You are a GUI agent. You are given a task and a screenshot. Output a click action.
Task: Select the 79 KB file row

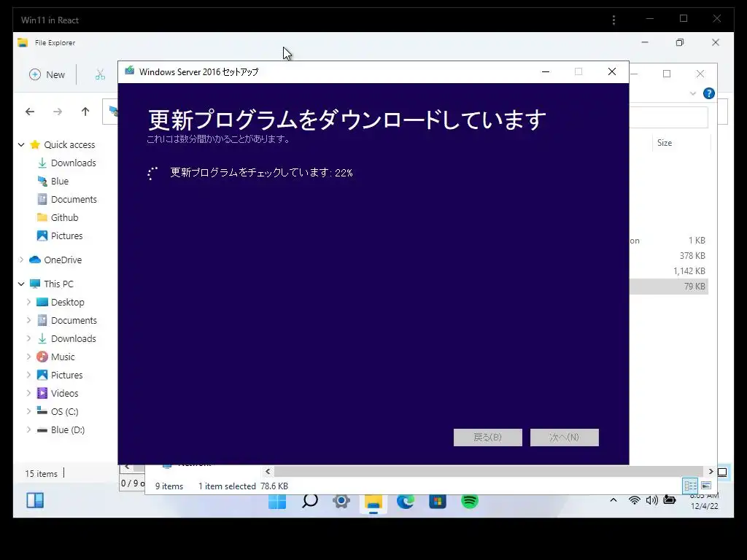pyautogui.click(x=669, y=287)
